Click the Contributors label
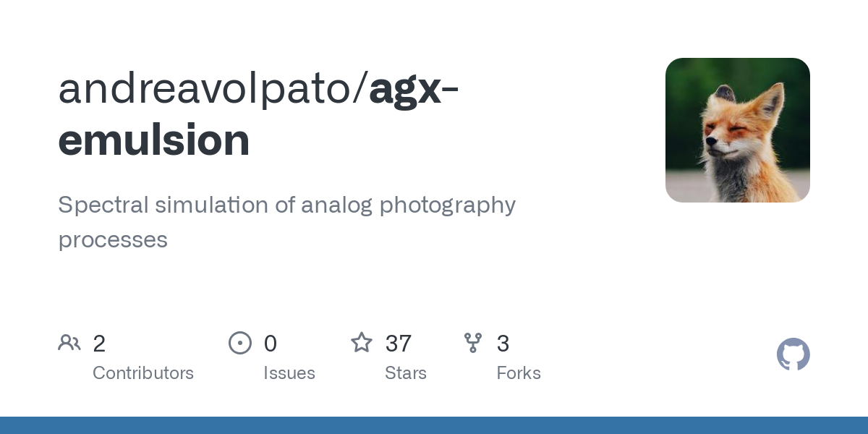Image resolution: width=868 pixels, height=434 pixels. point(143,373)
